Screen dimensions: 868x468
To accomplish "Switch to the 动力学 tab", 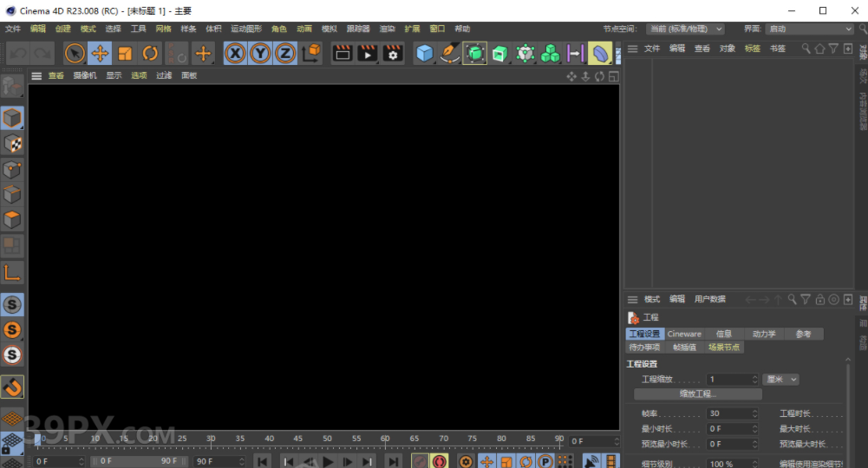I will (764, 334).
